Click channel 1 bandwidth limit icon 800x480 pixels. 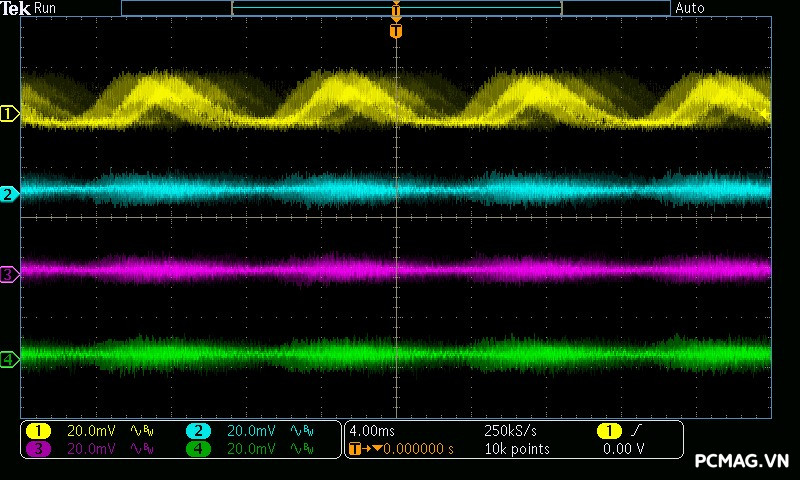tap(141, 431)
